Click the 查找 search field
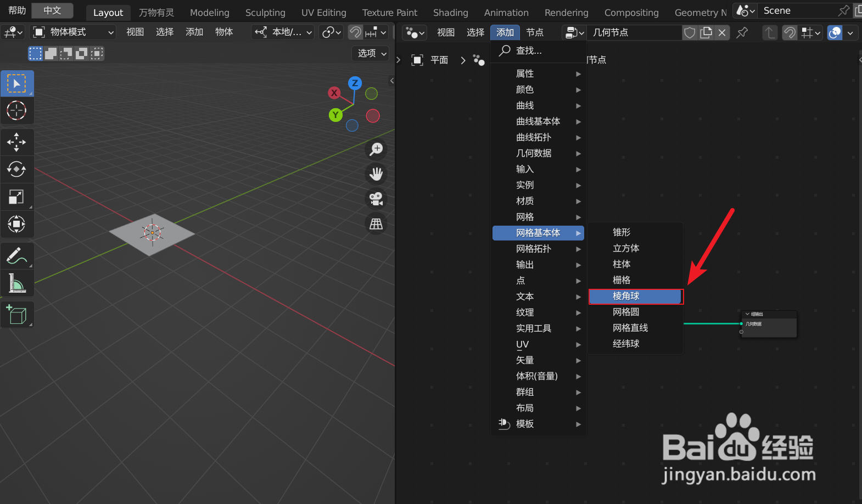This screenshot has width=862, height=504. (x=538, y=51)
